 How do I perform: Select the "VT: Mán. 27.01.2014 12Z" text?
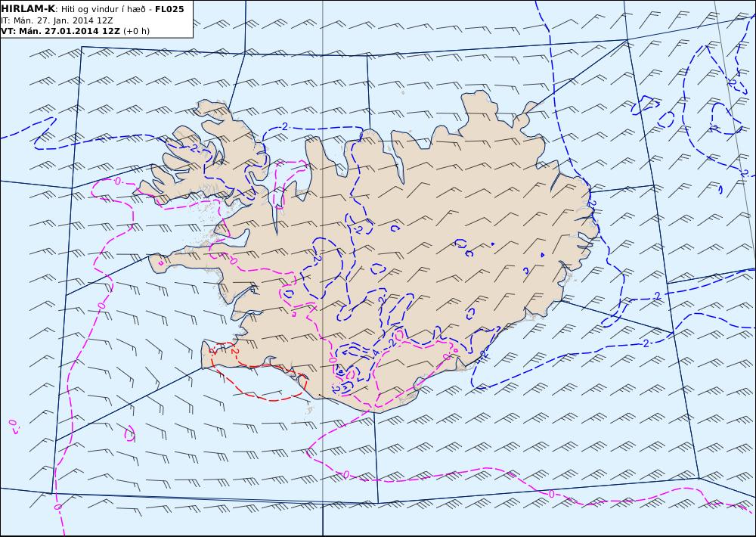(60, 31)
